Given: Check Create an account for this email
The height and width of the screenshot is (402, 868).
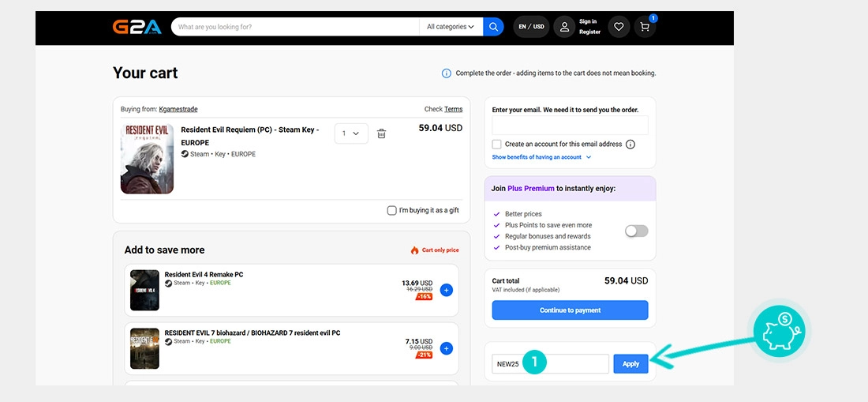Looking at the screenshot, I should point(496,145).
